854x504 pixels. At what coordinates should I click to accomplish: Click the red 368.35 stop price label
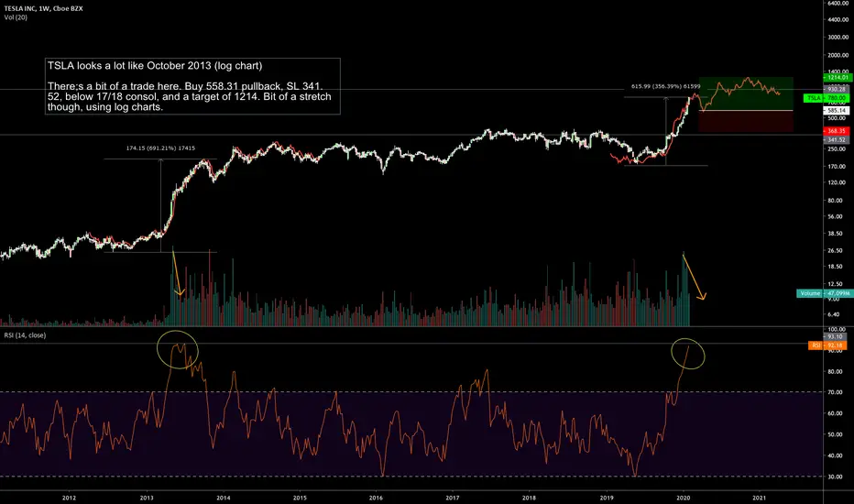pyautogui.click(x=838, y=131)
